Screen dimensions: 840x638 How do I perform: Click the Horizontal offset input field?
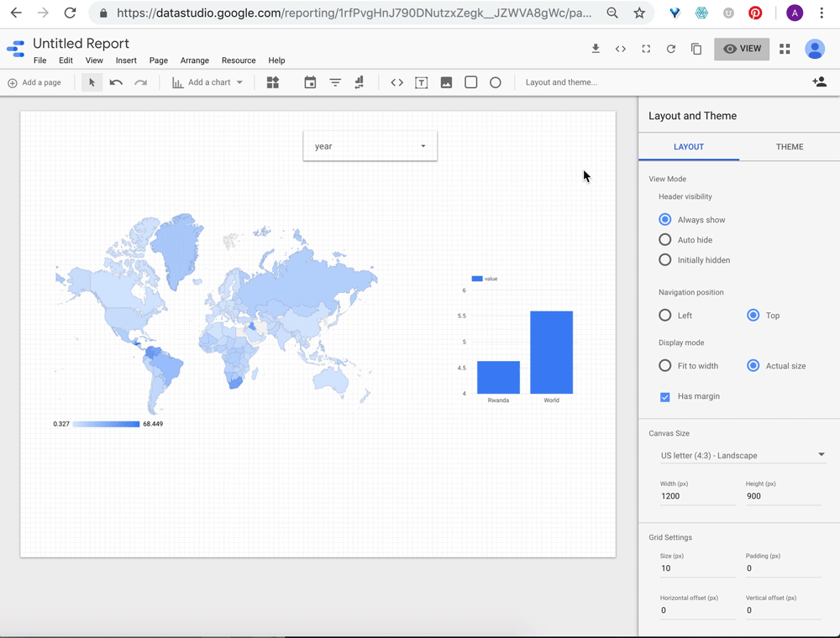[697, 610]
